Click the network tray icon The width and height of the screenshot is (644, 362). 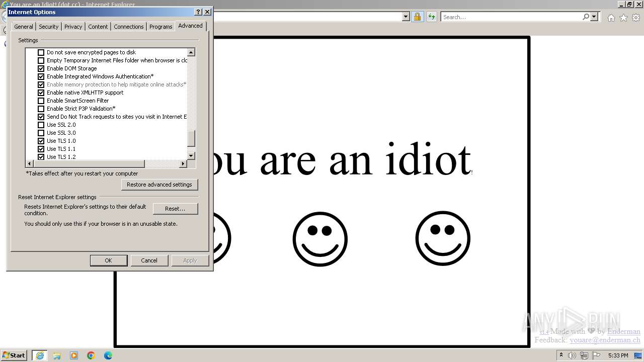pos(584,355)
